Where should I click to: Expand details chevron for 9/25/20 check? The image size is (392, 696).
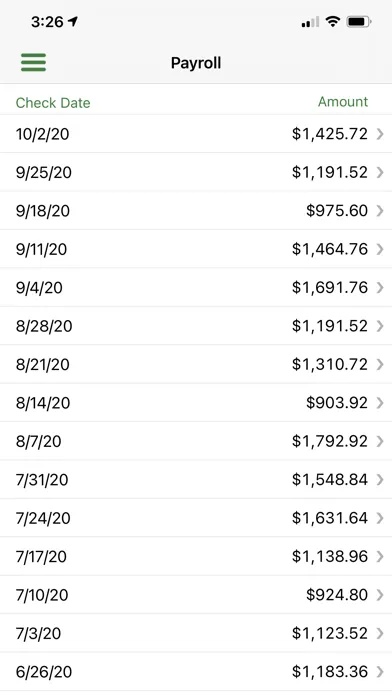380,172
